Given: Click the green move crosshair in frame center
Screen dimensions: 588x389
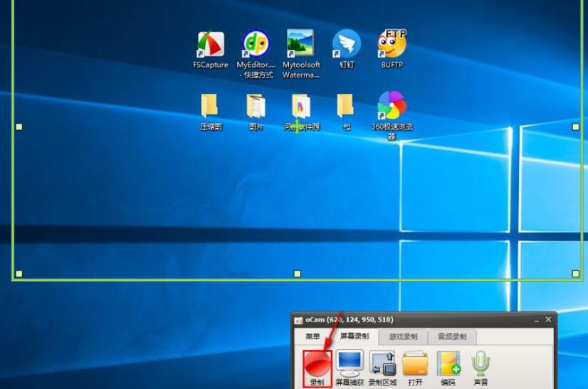Looking at the screenshot, I should tap(298, 127).
